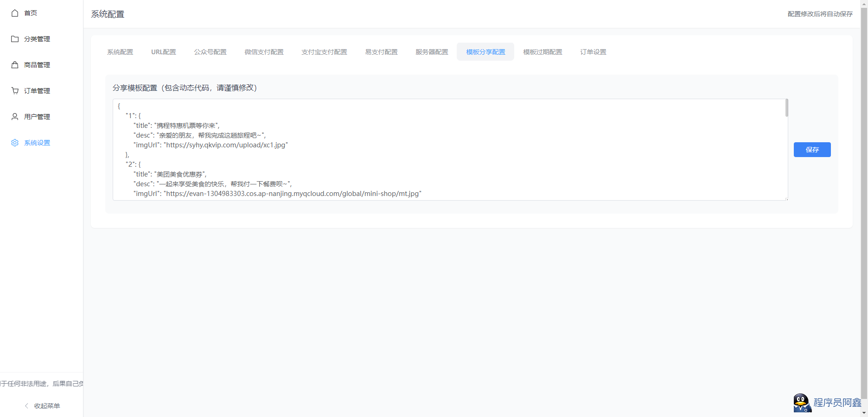Select the 微信支付配置 tab
868x417 pixels.
pos(264,52)
